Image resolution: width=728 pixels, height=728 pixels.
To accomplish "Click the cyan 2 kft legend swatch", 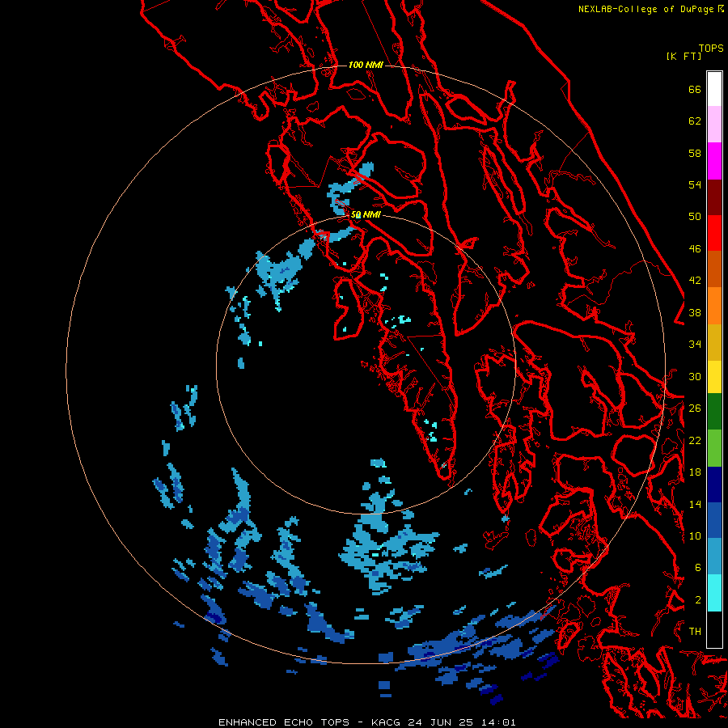I will click(x=714, y=593).
